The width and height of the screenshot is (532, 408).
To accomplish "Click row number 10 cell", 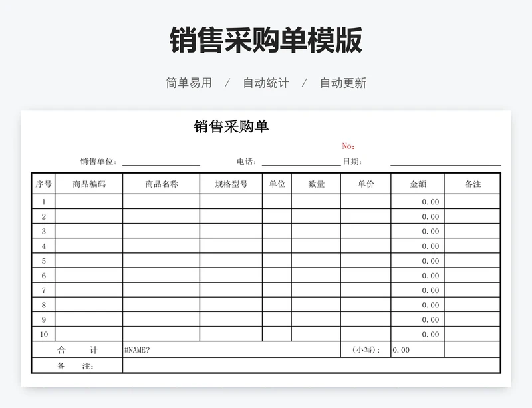I will pos(43,334).
